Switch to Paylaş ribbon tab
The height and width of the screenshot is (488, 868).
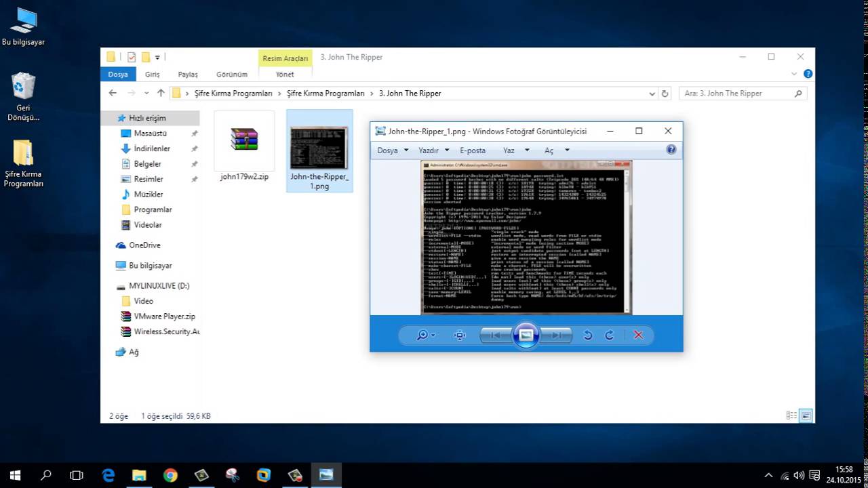[x=188, y=75]
